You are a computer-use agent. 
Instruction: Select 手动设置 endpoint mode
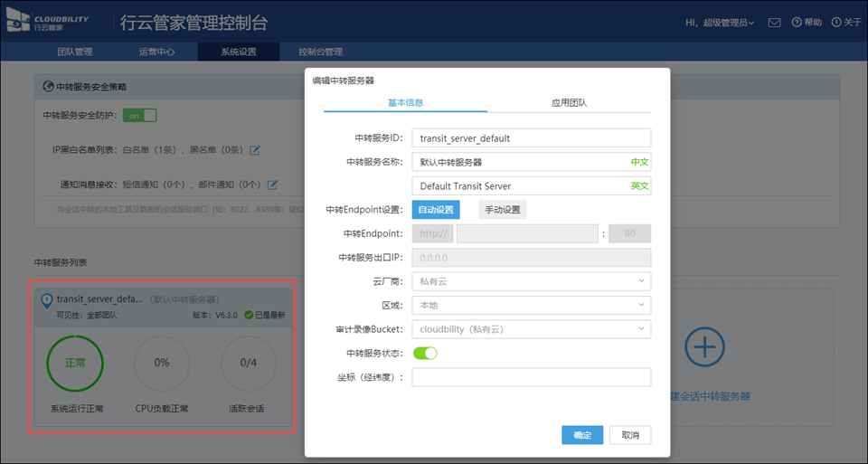(x=502, y=210)
